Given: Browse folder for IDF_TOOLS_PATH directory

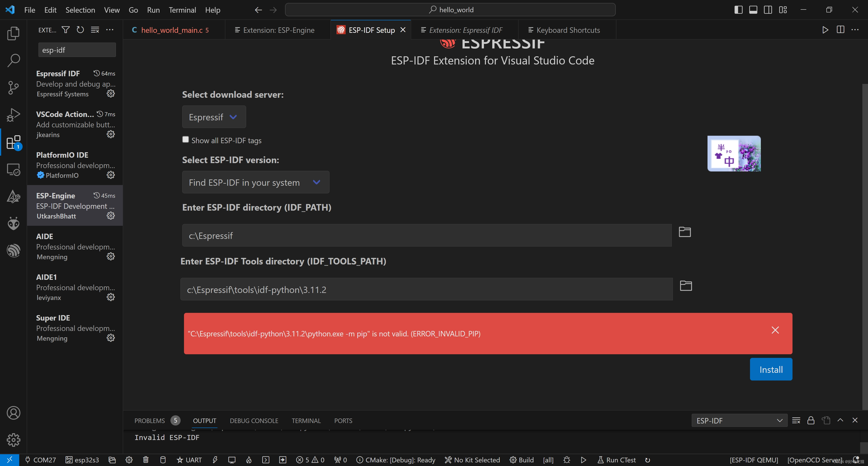Looking at the screenshot, I should [x=686, y=286].
